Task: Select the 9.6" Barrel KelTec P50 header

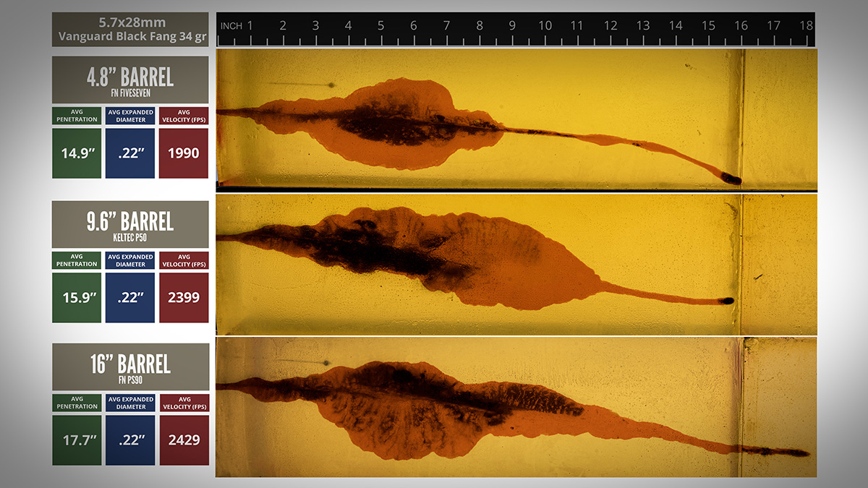Action: pyautogui.click(x=130, y=224)
